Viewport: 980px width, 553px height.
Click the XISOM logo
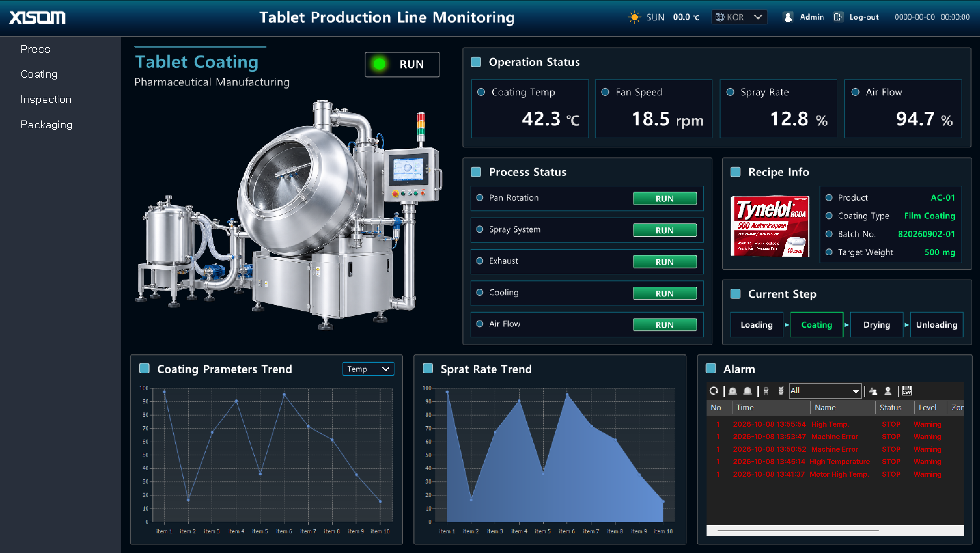(x=37, y=17)
